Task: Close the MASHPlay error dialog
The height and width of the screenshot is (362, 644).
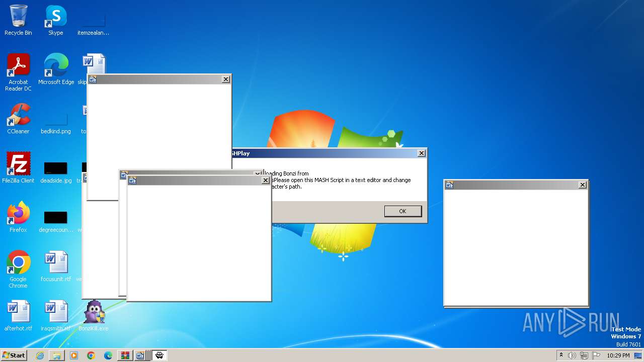Action: 422,153
